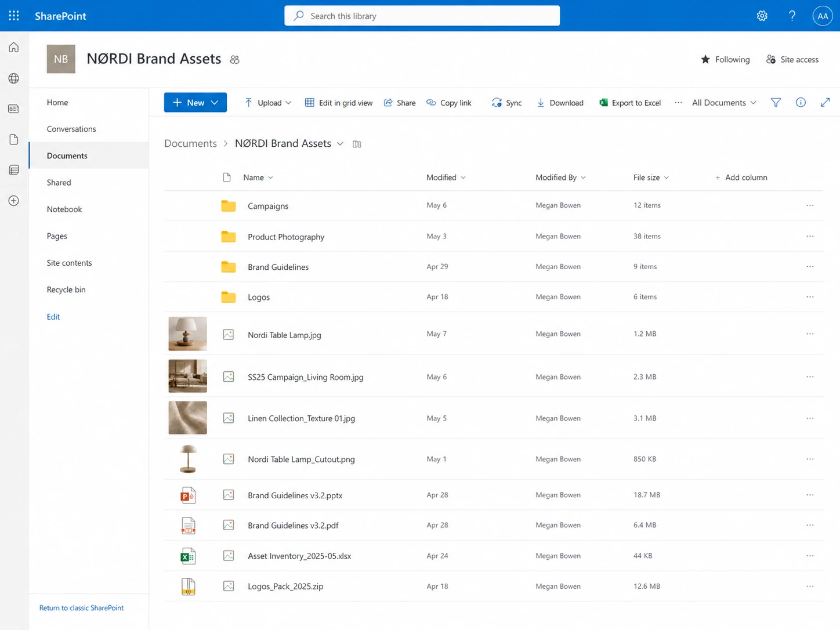The width and height of the screenshot is (840, 630).
Task: Click the NB site logo tile
Action: (61, 59)
